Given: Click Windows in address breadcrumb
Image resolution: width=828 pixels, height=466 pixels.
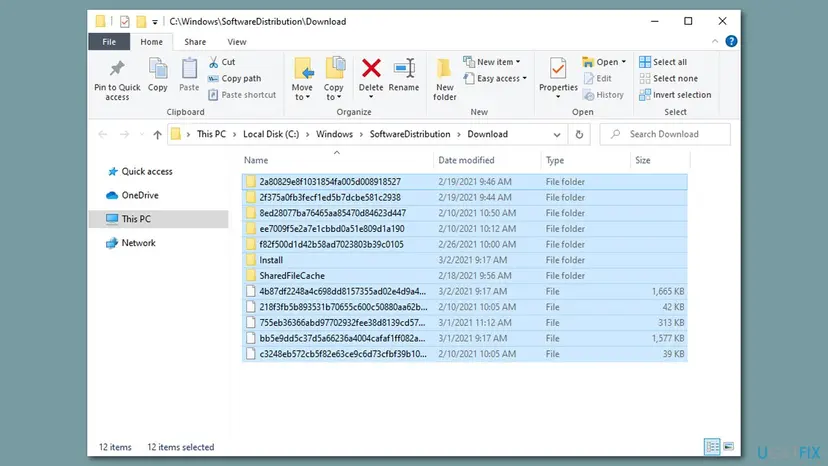Looking at the screenshot, I should 334,134.
